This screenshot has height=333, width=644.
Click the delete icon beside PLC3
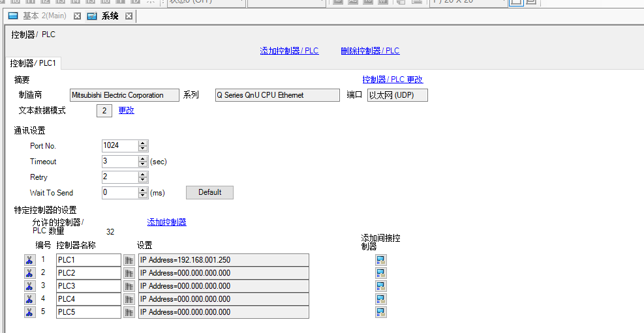point(29,286)
